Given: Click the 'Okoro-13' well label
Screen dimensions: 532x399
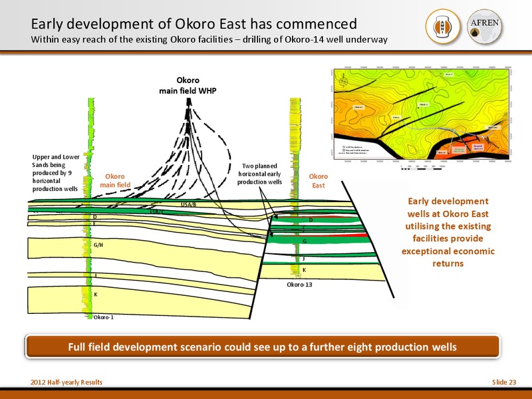Looking at the screenshot, I should coord(299,285).
